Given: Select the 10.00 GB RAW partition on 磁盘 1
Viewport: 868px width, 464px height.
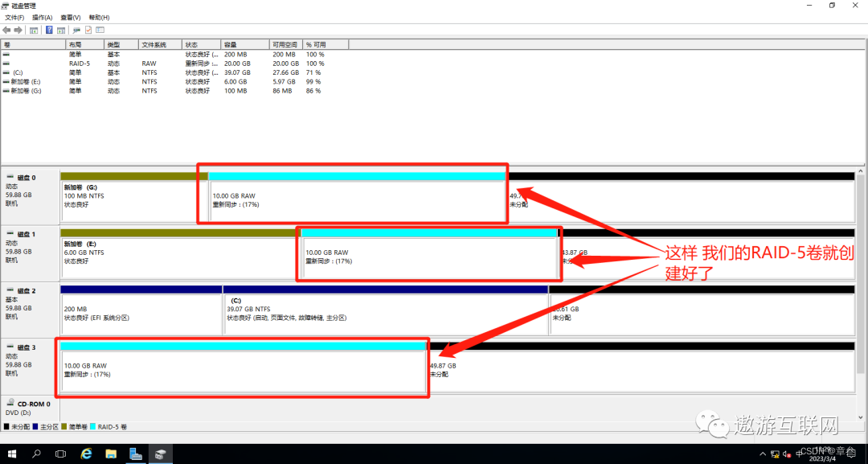Looking at the screenshot, I should pyautogui.click(x=429, y=253).
